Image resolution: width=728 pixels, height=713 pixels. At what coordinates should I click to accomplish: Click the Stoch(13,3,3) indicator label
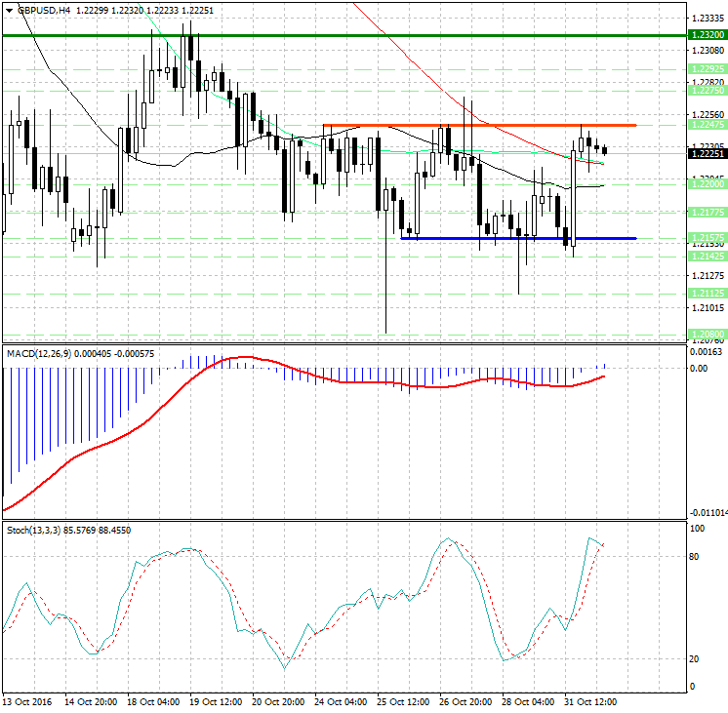pos(41,530)
